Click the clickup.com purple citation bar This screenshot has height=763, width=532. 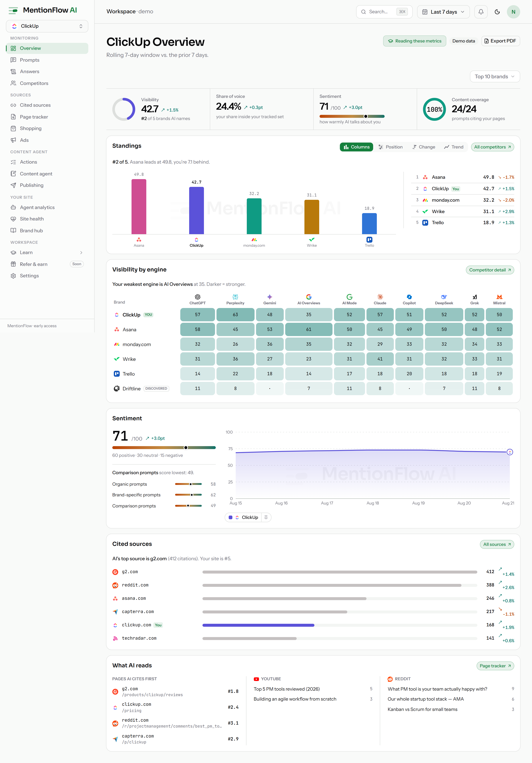tap(258, 625)
